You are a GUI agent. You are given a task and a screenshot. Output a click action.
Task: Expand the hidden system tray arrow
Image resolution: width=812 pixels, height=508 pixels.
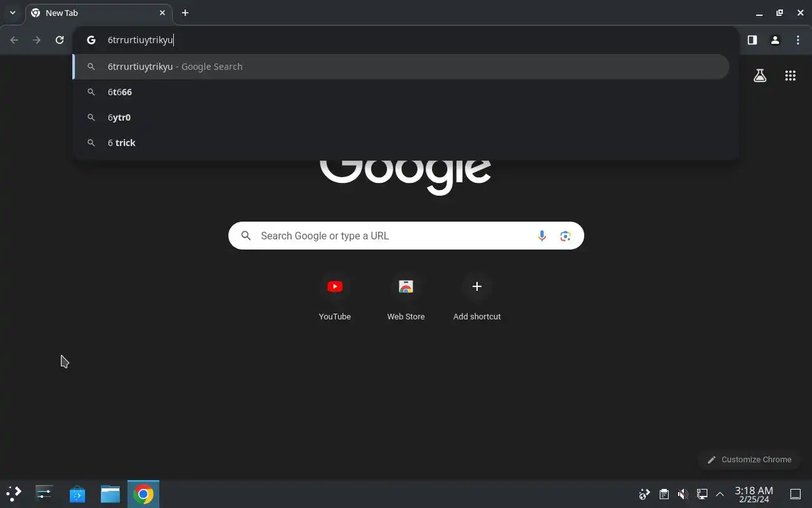click(x=720, y=494)
